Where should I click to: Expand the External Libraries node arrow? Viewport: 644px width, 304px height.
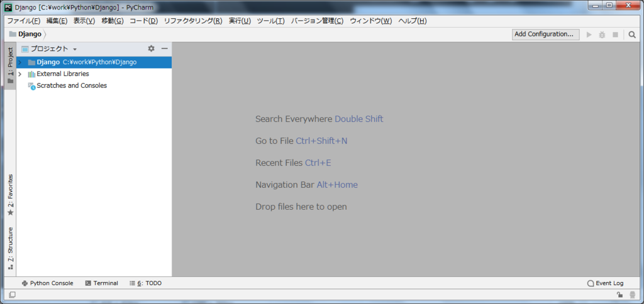tap(19, 74)
